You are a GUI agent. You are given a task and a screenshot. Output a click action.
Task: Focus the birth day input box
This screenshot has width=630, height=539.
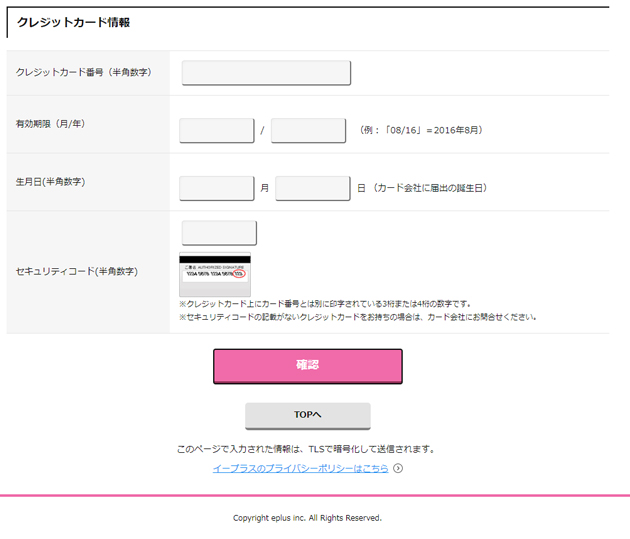tap(312, 188)
